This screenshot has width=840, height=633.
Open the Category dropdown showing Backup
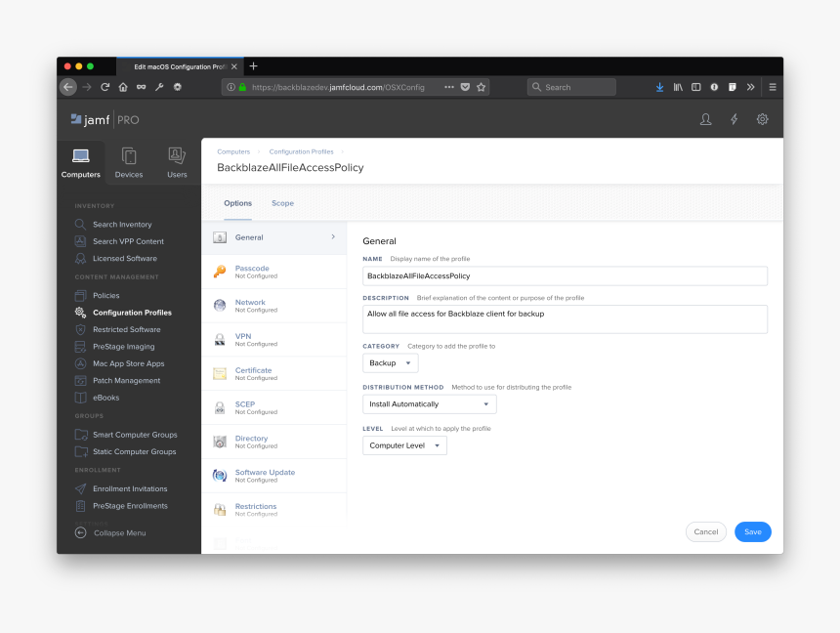pyautogui.click(x=390, y=361)
